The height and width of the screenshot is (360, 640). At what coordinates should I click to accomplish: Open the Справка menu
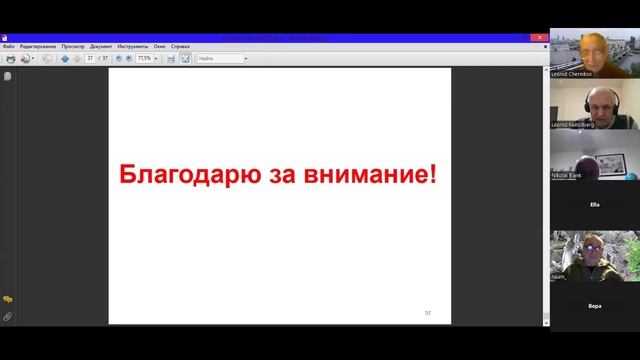click(180, 47)
